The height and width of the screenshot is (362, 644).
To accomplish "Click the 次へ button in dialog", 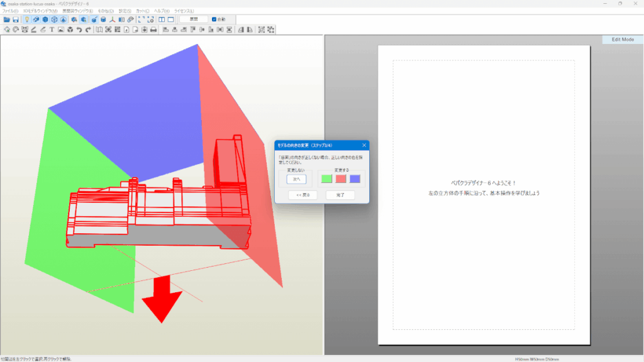I will click(295, 178).
